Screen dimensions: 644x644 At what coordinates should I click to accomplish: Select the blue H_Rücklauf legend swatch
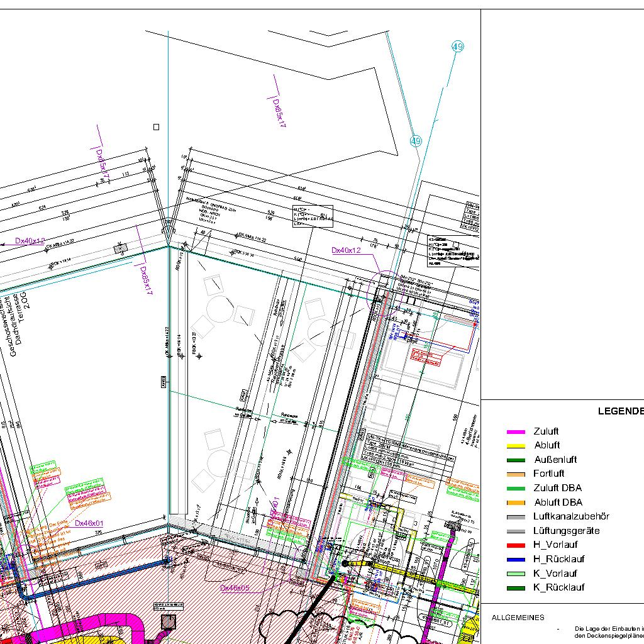516,559
